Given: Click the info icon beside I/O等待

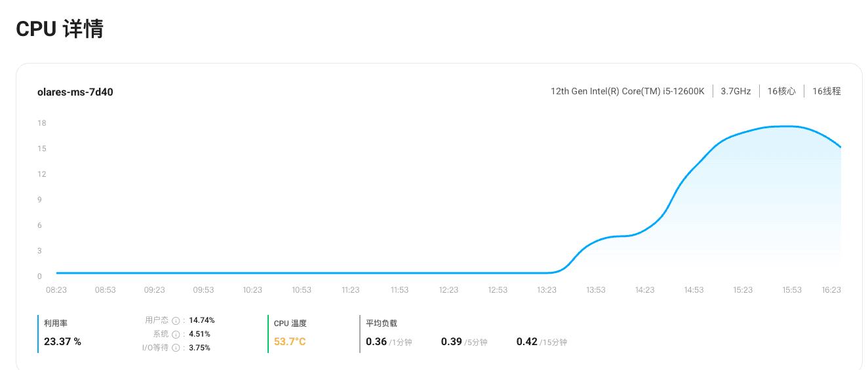Looking at the screenshot, I should pos(176,348).
